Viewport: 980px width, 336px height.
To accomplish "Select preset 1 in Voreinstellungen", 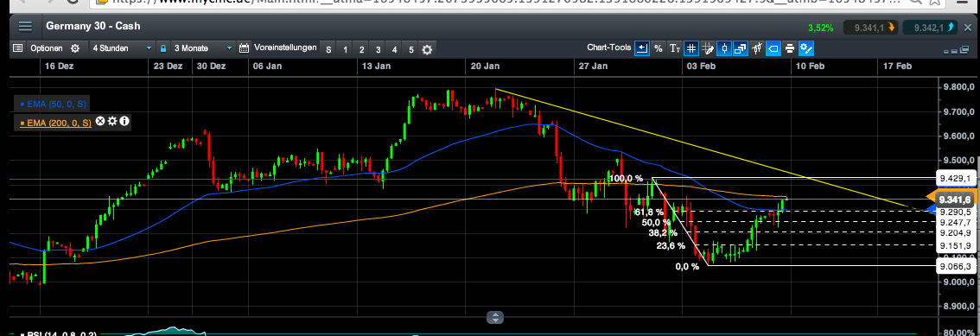I will click(x=345, y=49).
